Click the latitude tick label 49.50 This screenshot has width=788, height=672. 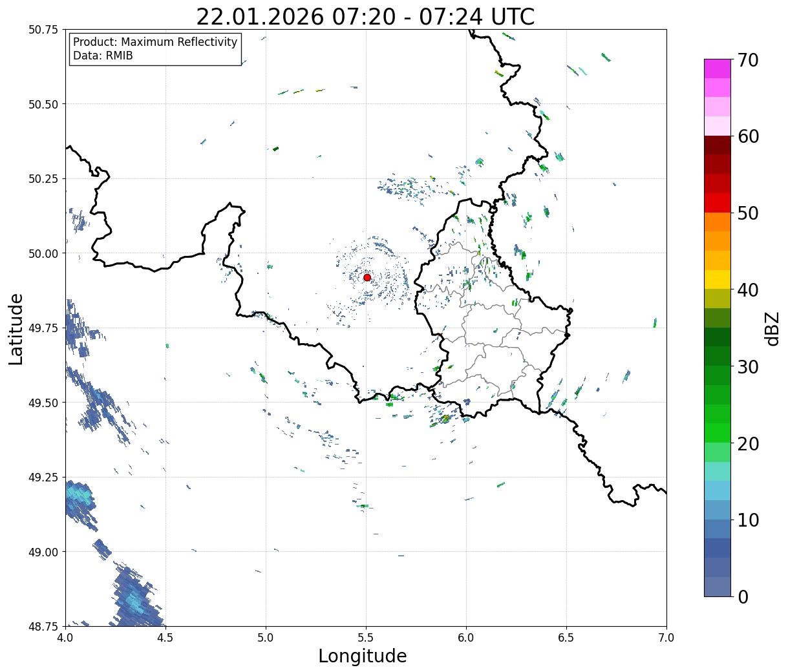(43, 403)
